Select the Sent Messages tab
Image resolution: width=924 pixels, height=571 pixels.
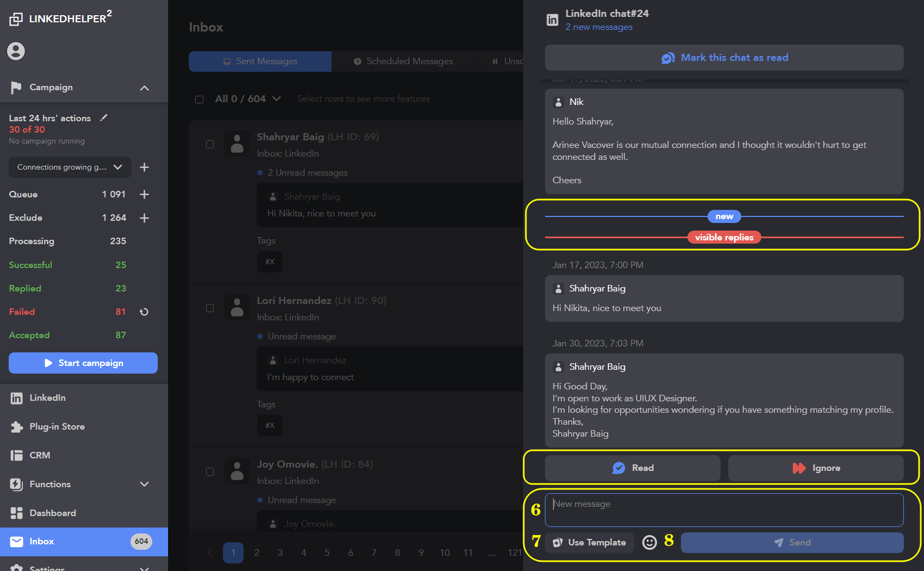[x=260, y=61]
